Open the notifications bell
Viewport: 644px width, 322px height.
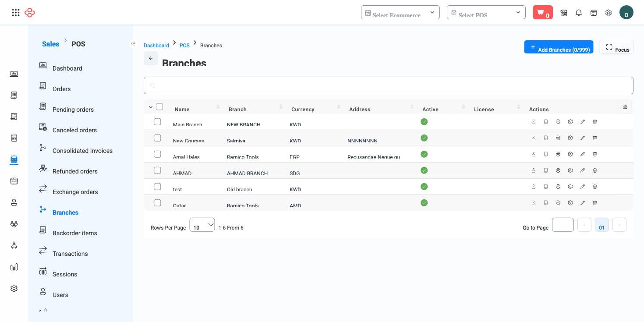(x=579, y=13)
